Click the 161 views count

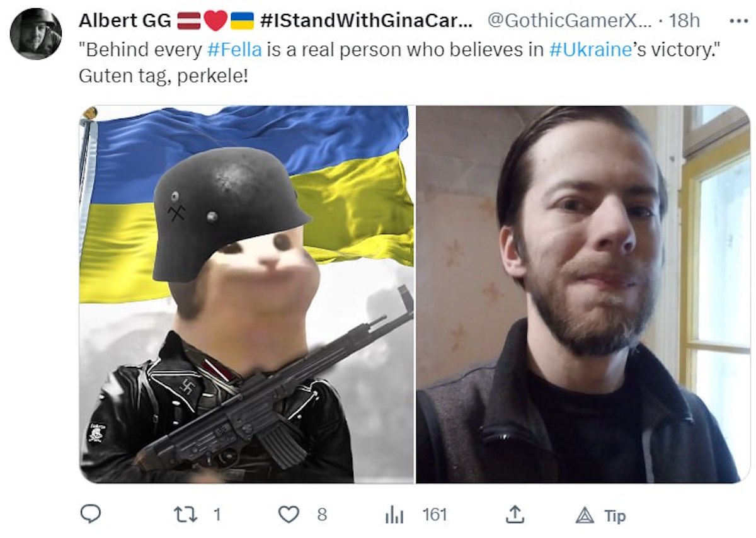point(434,515)
